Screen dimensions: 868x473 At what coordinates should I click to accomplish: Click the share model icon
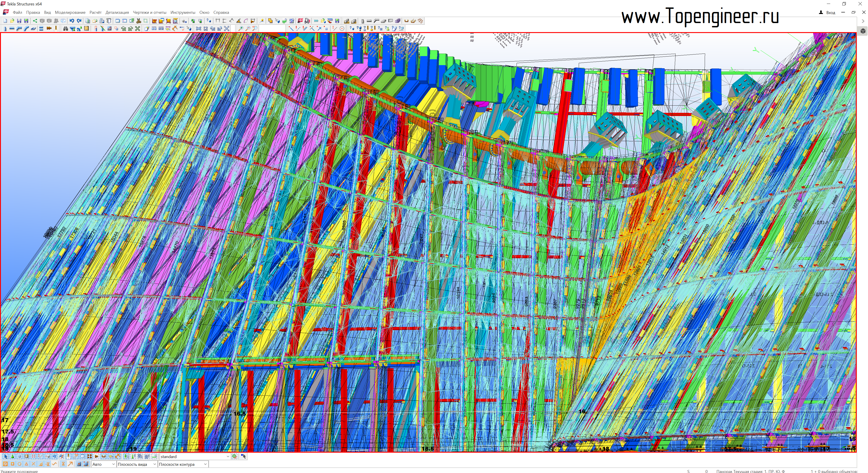pos(35,21)
